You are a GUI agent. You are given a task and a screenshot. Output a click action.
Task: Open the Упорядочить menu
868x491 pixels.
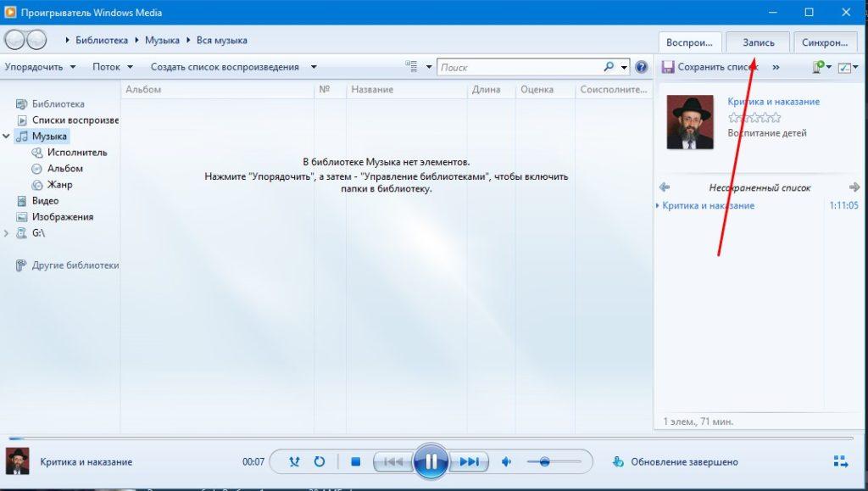(x=40, y=67)
